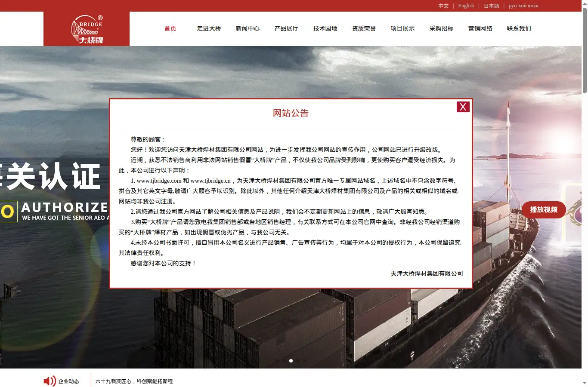The image size is (588, 387).
Task: Click the 企业动态 label
Action: coord(69,381)
